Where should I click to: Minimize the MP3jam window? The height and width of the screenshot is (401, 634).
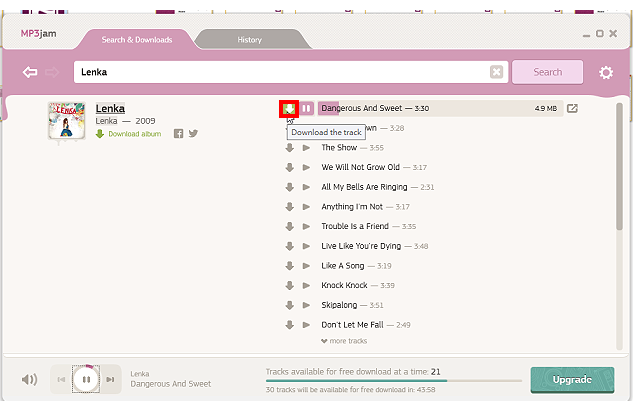[x=586, y=35]
